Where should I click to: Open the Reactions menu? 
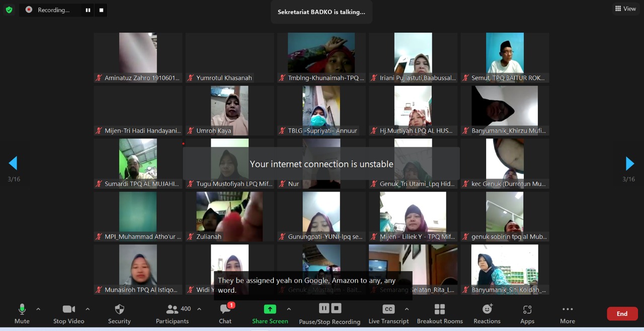click(x=487, y=314)
